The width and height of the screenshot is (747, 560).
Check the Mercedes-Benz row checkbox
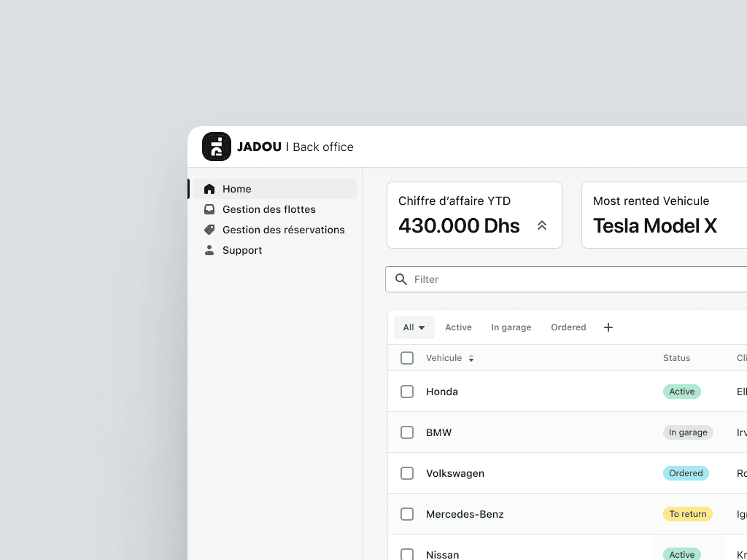[x=407, y=514]
